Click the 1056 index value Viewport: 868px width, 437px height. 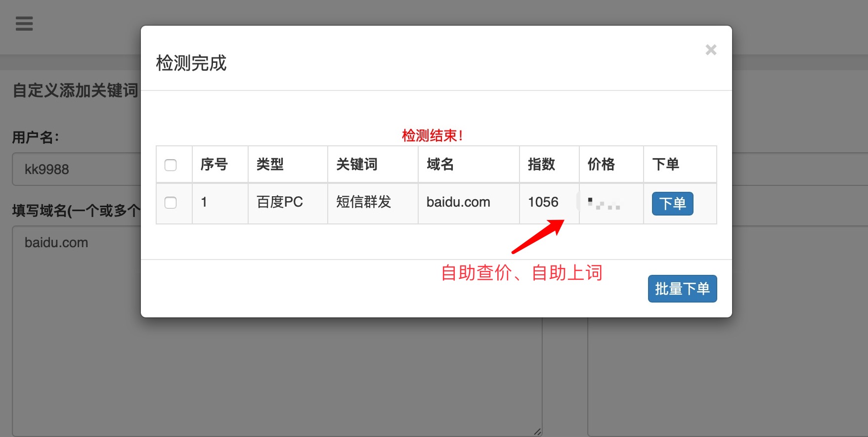pos(543,202)
